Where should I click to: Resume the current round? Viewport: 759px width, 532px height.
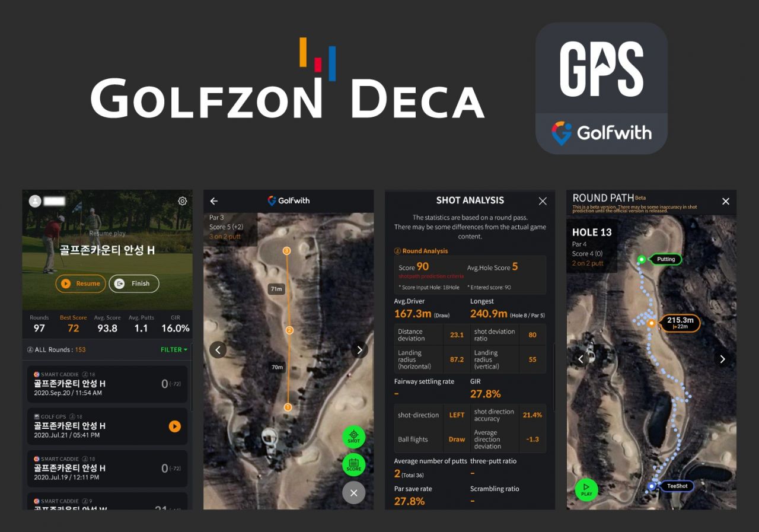point(81,283)
